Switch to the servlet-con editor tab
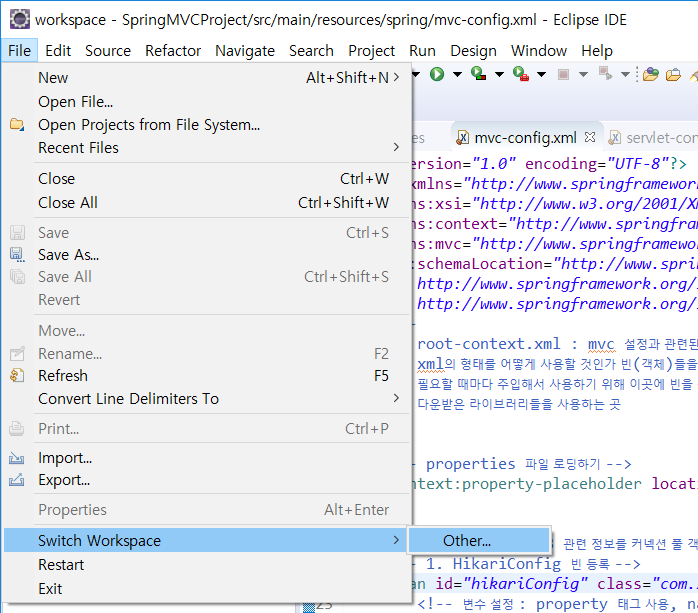Image resolution: width=698 pixels, height=613 pixels. coord(652,138)
